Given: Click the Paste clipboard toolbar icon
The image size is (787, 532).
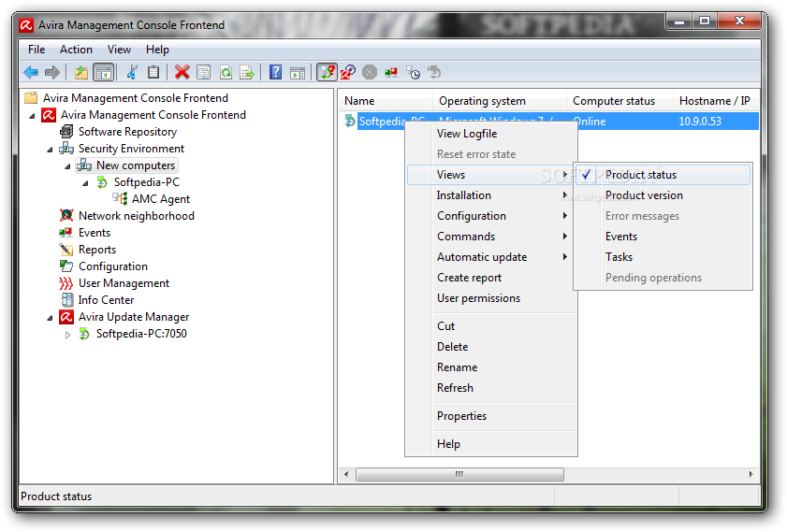Looking at the screenshot, I should click(153, 72).
